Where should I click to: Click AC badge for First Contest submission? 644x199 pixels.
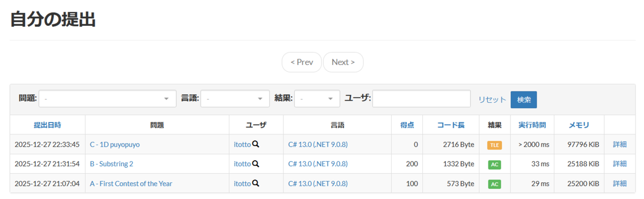494,184
